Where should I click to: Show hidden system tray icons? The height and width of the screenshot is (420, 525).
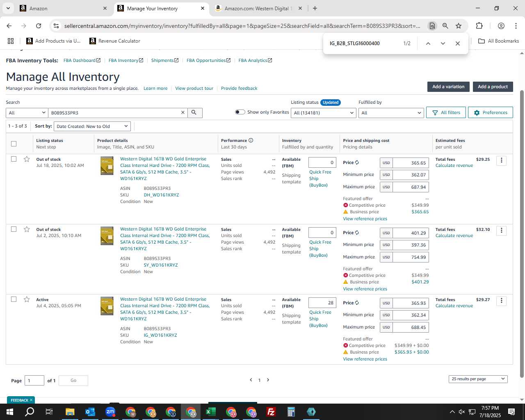(x=452, y=412)
